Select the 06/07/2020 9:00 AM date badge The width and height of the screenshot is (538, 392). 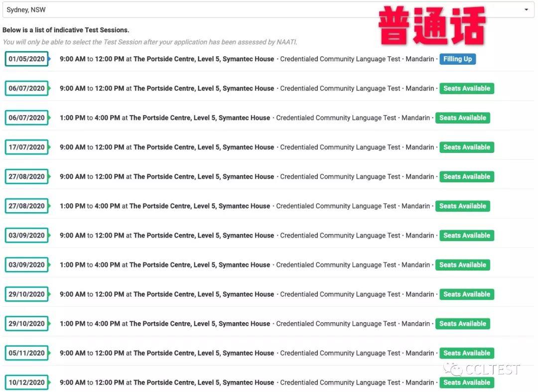[x=27, y=89]
